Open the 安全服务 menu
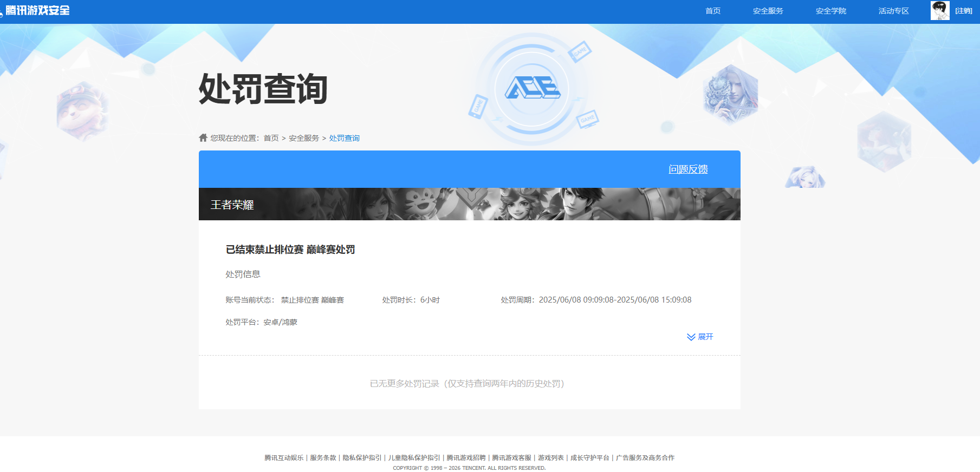Viewport: 980px width, 472px height. click(x=768, y=11)
